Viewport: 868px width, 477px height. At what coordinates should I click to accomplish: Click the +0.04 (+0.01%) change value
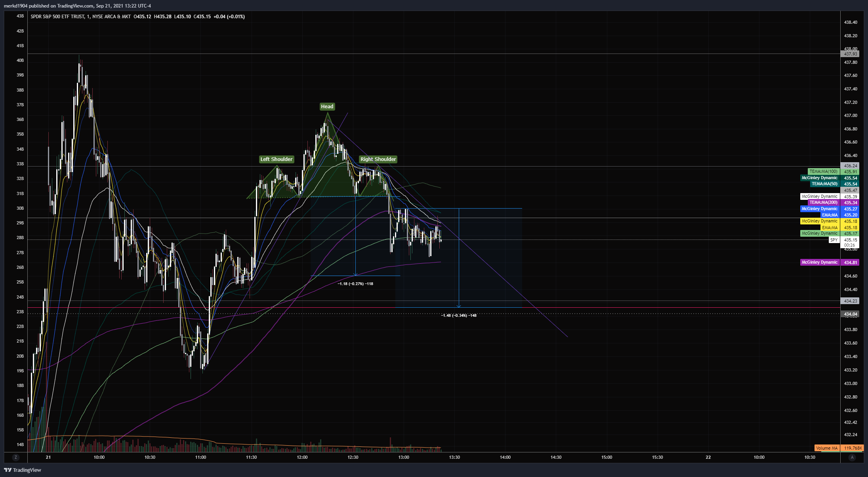tap(229, 17)
